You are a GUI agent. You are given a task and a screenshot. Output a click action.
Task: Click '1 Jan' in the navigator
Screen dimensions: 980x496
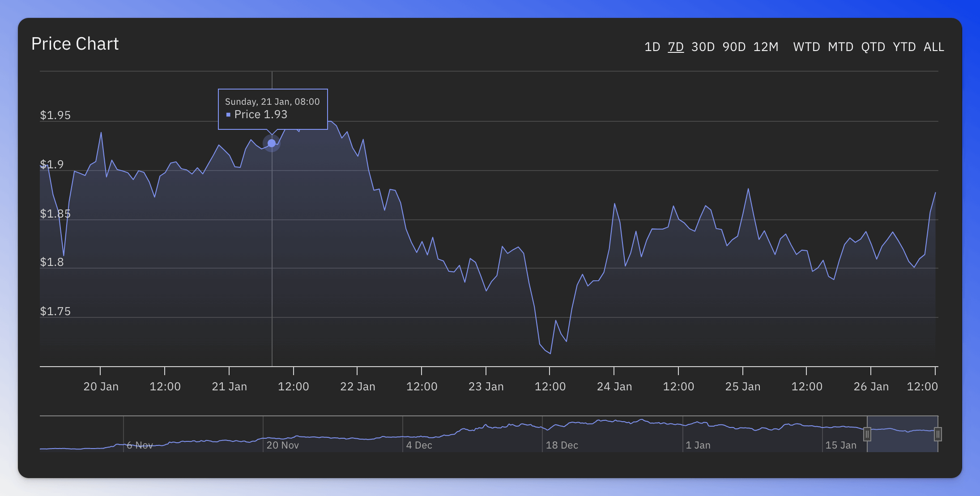(x=698, y=445)
